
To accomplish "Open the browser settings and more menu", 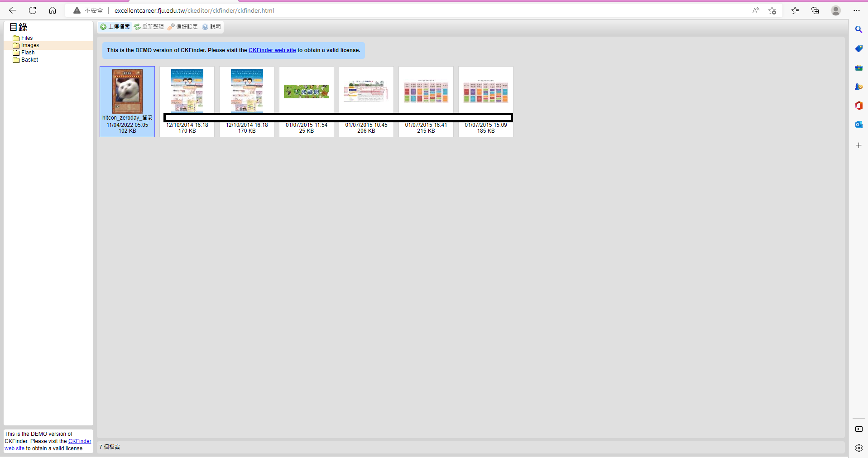I will tap(857, 10).
